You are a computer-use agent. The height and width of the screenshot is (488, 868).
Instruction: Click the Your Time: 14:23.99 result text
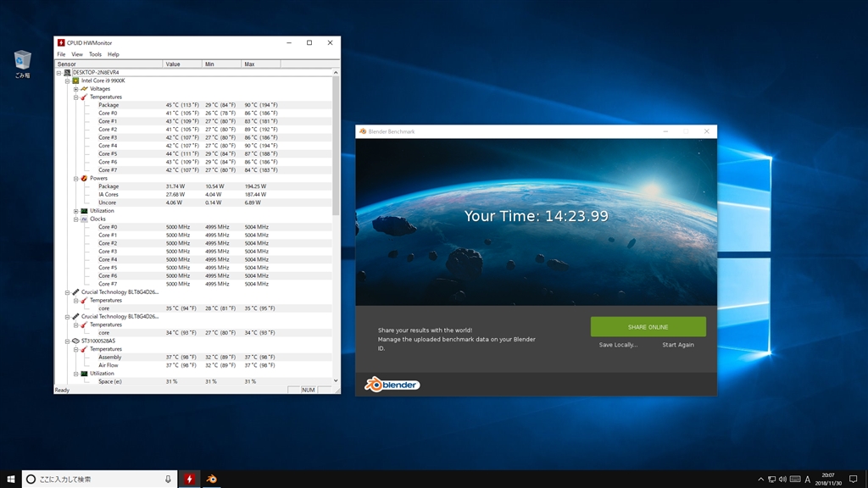click(536, 216)
